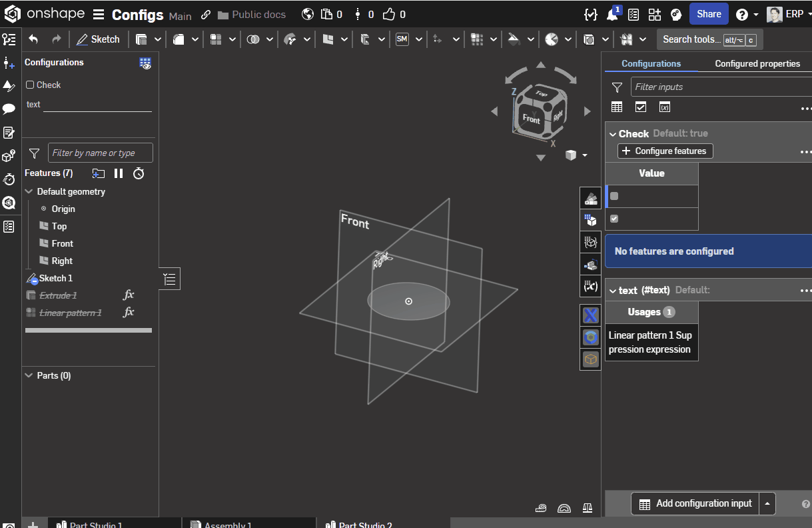Open the mass properties scale icon
Image resolution: width=812 pixels, height=528 pixels.
587,508
